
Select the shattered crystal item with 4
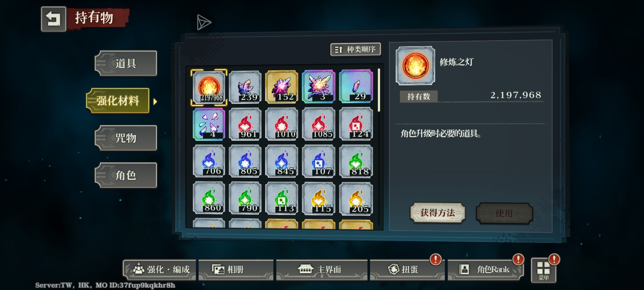pyautogui.click(x=209, y=124)
